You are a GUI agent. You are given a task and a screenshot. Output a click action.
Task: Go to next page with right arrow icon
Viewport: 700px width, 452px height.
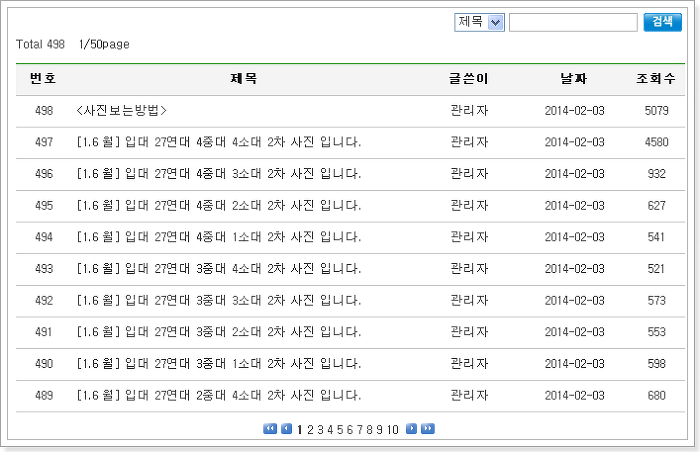[412, 429]
